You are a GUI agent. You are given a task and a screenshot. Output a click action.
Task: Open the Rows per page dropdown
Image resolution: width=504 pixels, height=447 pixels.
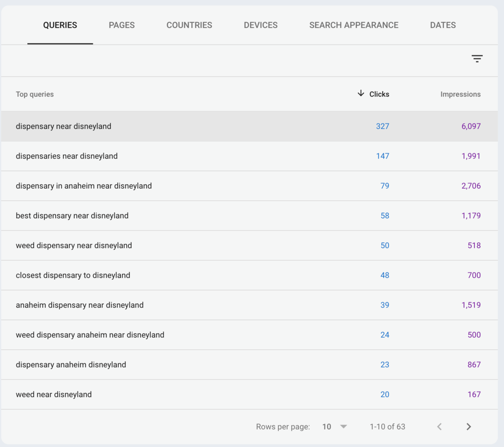tap(335, 427)
